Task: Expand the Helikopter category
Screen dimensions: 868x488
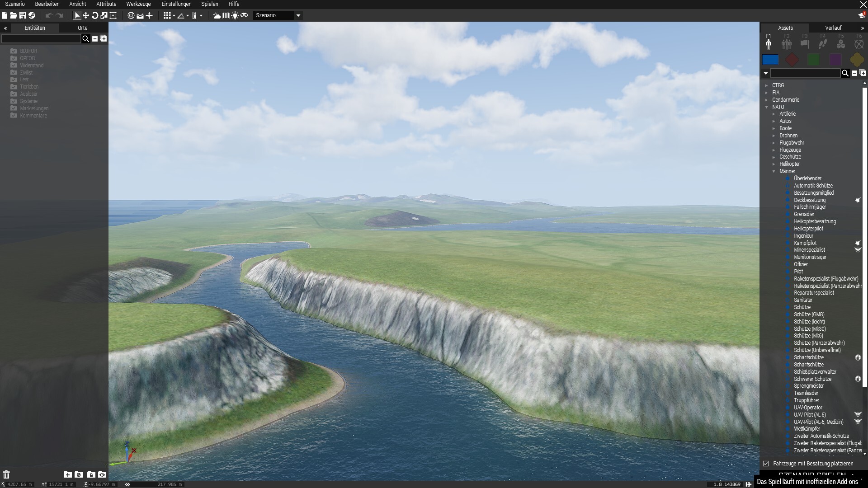Action: tap(774, 164)
